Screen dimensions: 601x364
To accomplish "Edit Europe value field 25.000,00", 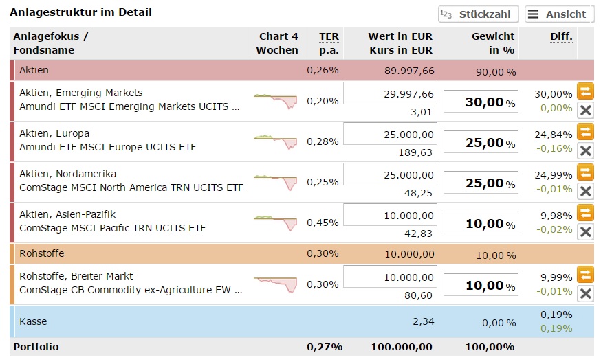I will click(x=389, y=135).
